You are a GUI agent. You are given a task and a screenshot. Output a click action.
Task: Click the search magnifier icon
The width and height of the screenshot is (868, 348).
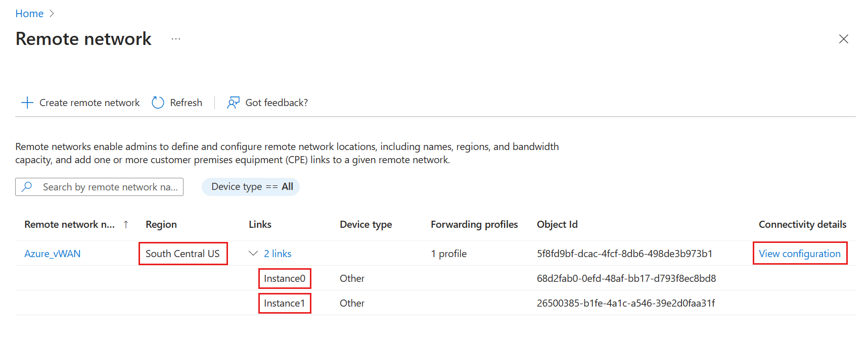(27, 187)
